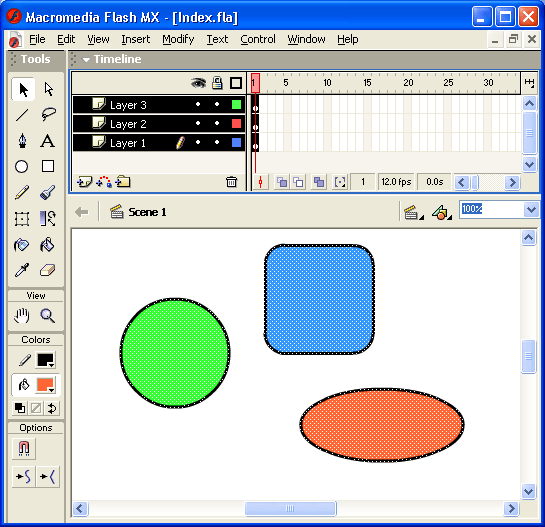Open the Insert menu
The image size is (545, 527).
[x=136, y=39]
